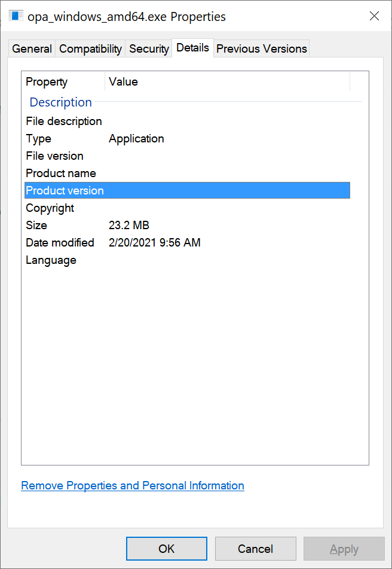Click the opa_windows_amd64.exe Properties title text
The height and width of the screenshot is (569, 392).
[127, 17]
